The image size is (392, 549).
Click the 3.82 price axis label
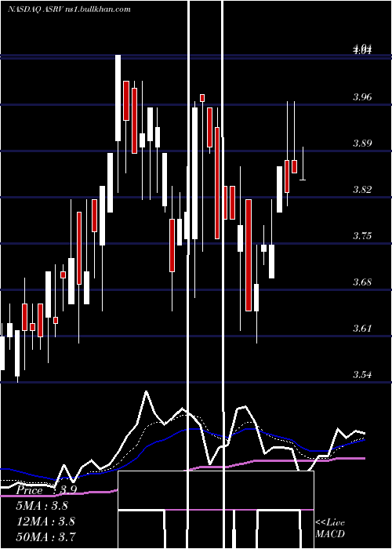[362, 190]
